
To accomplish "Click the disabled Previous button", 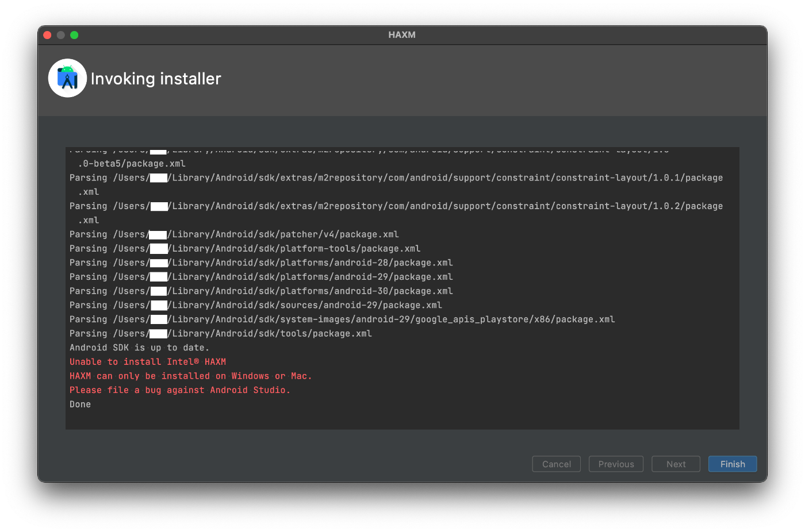I will pyautogui.click(x=616, y=464).
